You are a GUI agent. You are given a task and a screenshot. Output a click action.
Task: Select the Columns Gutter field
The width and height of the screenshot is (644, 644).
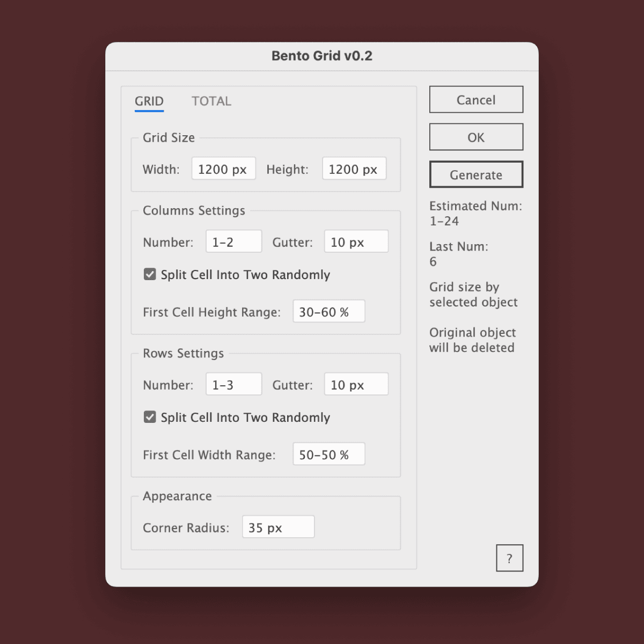point(356,242)
